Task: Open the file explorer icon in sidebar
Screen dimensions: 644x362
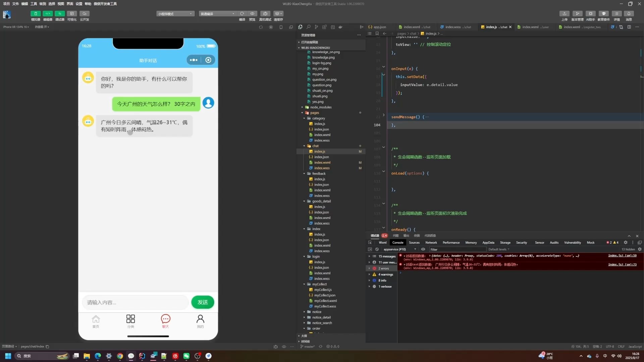Action: [x=300, y=27]
